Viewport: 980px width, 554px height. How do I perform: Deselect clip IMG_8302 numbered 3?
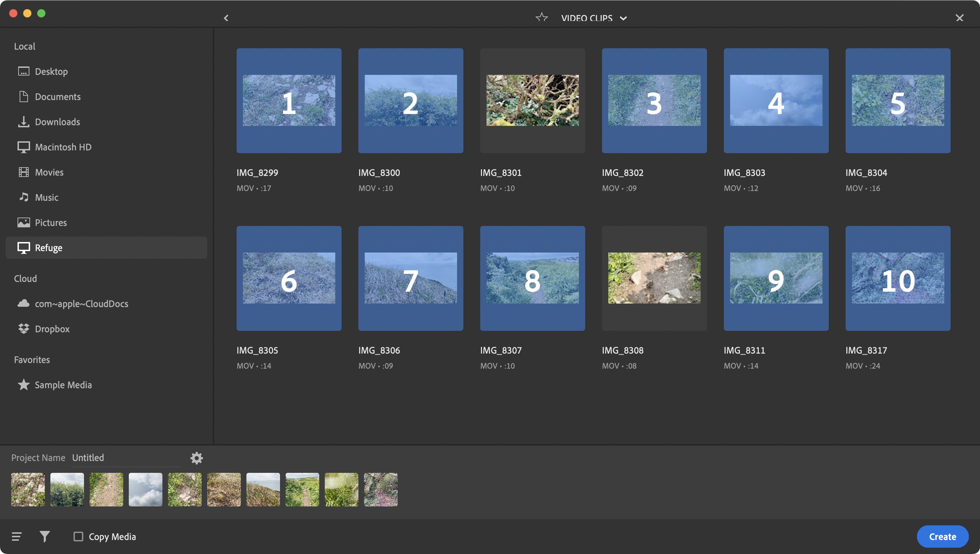tap(654, 100)
